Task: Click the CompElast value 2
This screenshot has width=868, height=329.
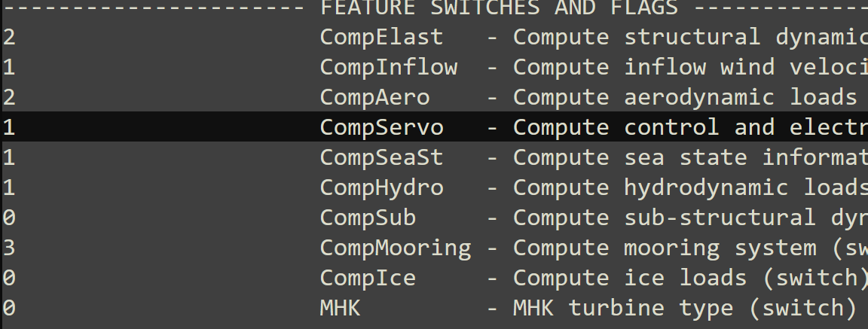Action: (x=8, y=37)
